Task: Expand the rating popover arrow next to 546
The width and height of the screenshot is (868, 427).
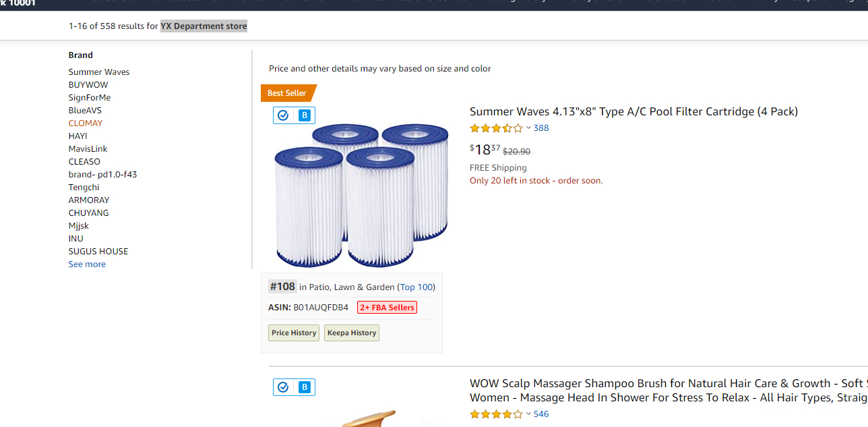Action: tap(528, 414)
